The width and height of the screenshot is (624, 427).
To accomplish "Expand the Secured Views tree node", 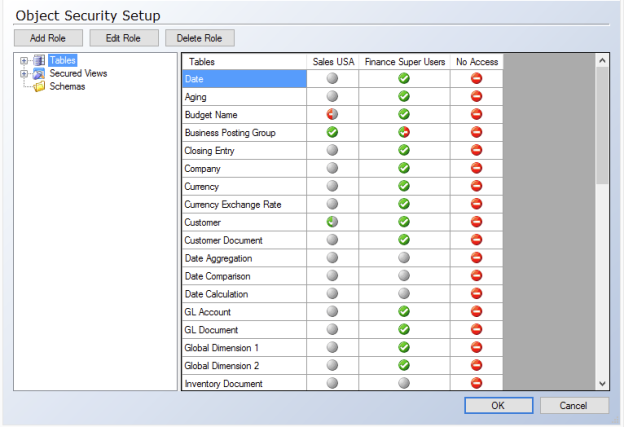I will click(x=24, y=74).
